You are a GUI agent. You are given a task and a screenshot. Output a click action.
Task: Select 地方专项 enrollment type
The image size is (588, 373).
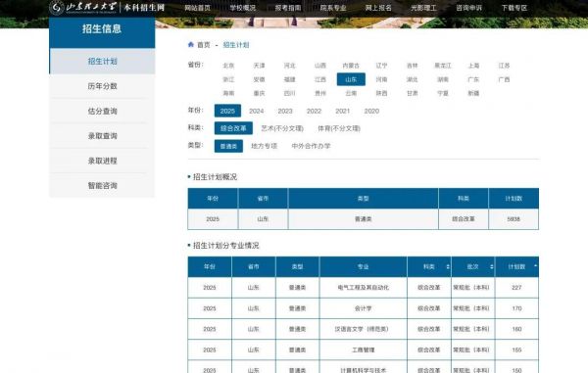point(264,146)
